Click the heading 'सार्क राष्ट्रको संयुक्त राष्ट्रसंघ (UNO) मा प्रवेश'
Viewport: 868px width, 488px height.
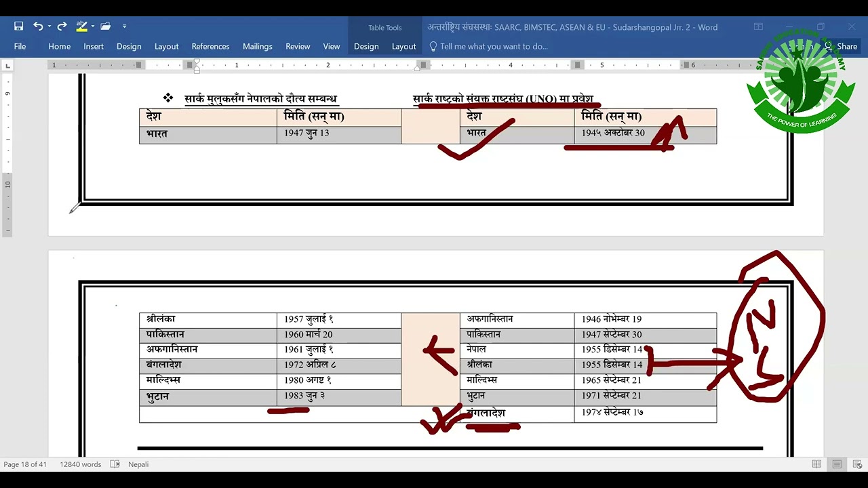[502, 99]
